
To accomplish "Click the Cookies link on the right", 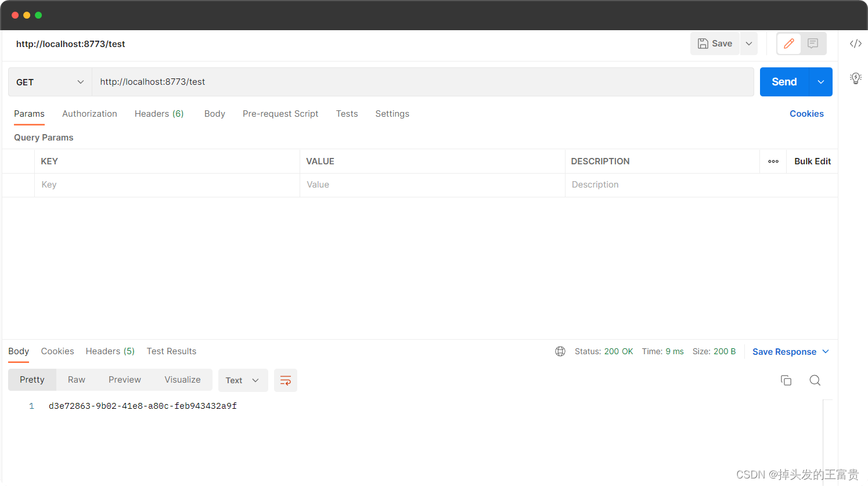I will 806,114.
